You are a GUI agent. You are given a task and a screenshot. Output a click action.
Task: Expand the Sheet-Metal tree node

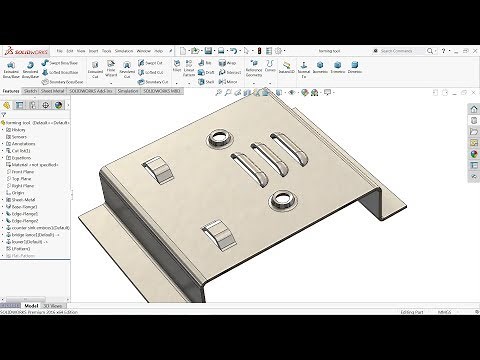(3, 200)
